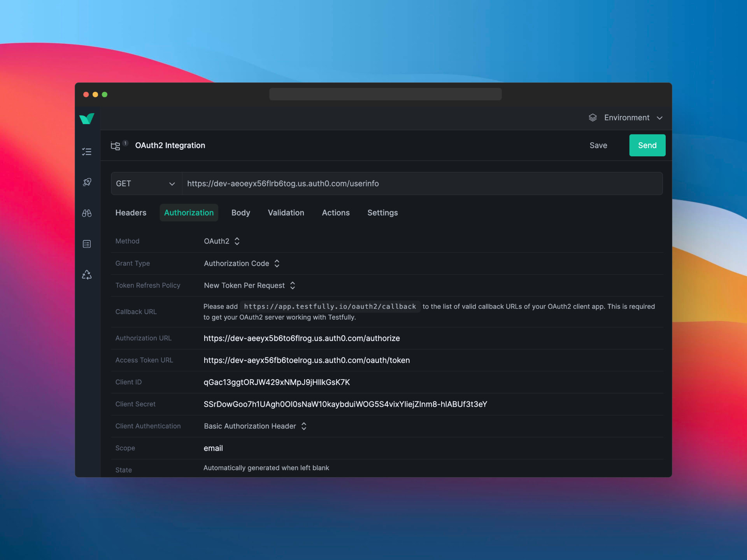Screen dimensions: 747x560
Task: Open the GET method dropdown
Action: pos(146,184)
